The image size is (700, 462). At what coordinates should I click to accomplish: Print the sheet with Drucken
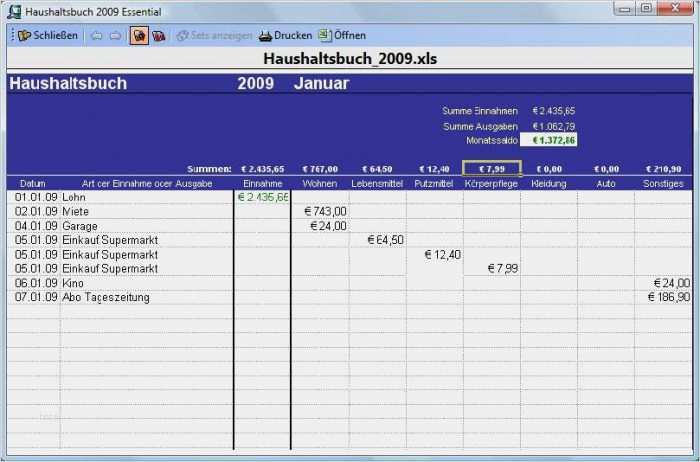pos(285,36)
